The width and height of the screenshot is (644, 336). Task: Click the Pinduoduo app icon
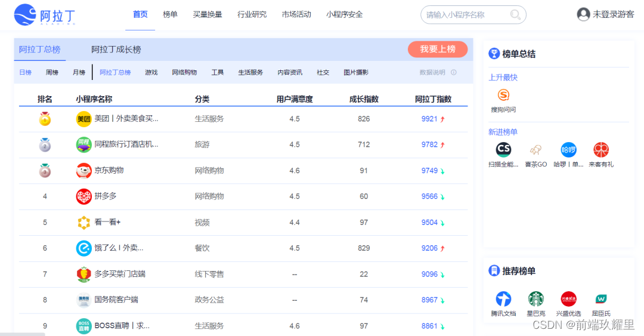(x=84, y=196)
